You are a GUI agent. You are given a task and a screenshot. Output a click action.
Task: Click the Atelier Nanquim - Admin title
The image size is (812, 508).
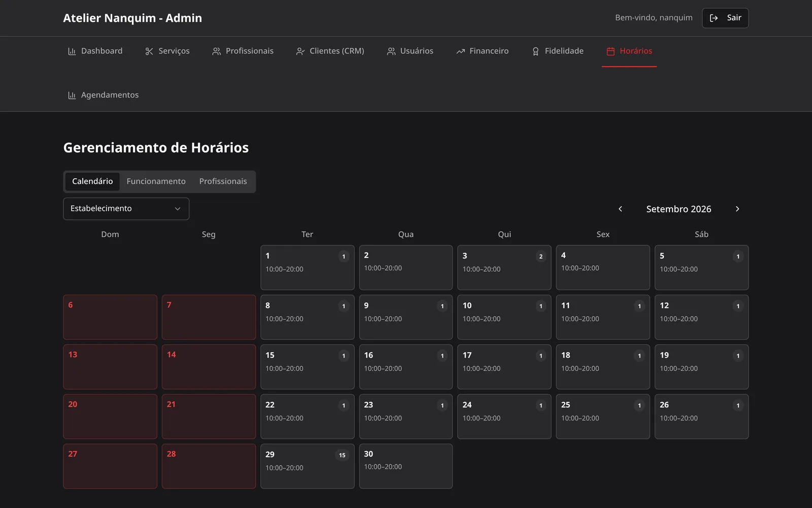pyautogui.click(x=132, y=18)
